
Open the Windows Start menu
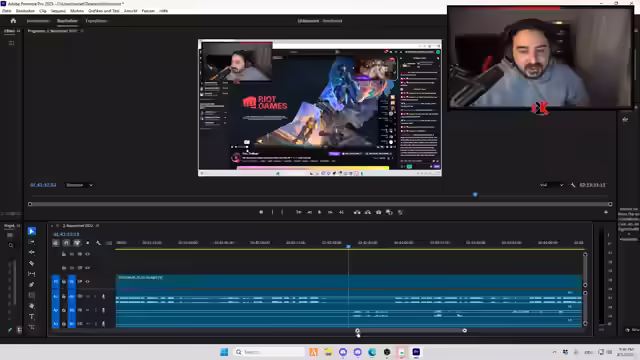tap(224, 352)
